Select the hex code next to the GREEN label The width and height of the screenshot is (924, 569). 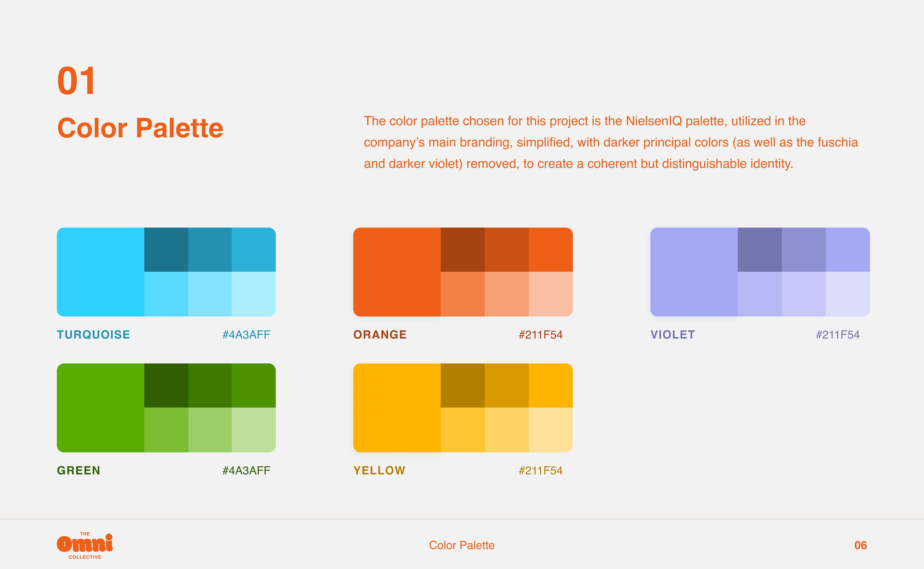(246, 471)
